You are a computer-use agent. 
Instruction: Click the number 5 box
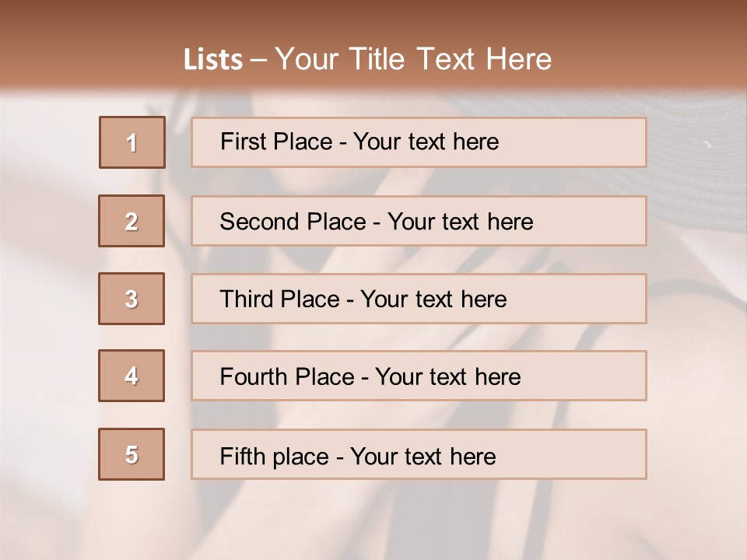(132, 454)
